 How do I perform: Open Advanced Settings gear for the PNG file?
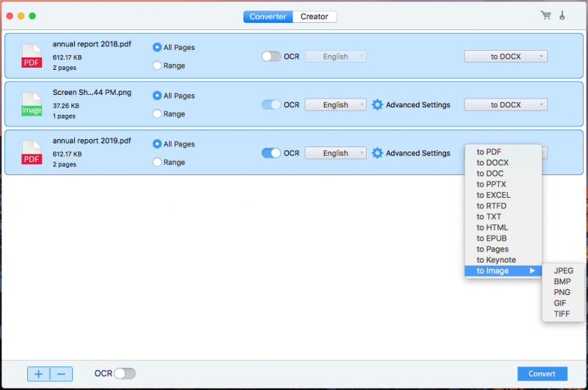tap(377, 104)
